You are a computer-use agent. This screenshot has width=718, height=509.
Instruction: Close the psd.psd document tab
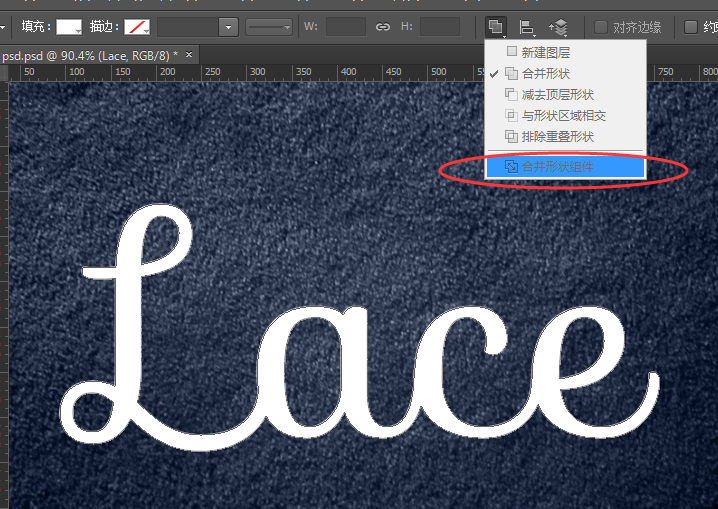[189, 54]
